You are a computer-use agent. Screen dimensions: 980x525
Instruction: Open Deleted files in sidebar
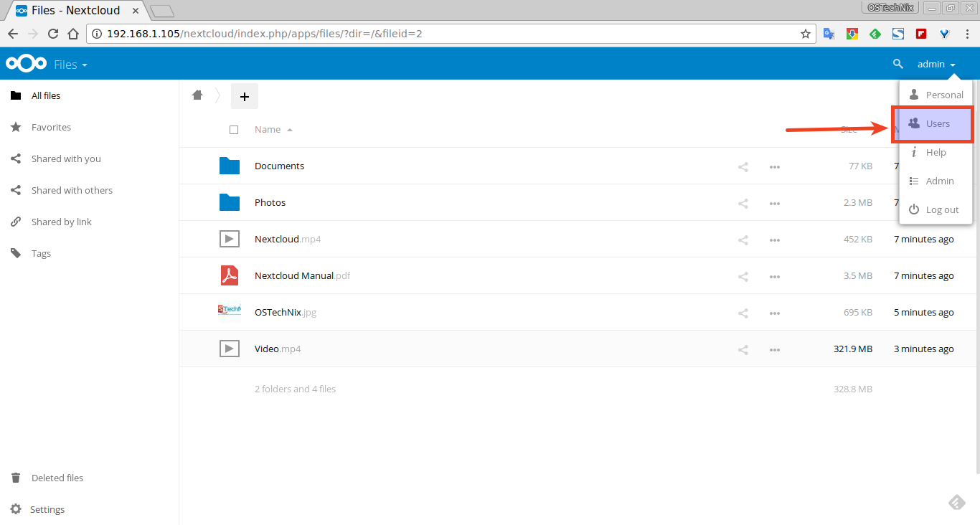pyautogui.click(x=57, y=478)
